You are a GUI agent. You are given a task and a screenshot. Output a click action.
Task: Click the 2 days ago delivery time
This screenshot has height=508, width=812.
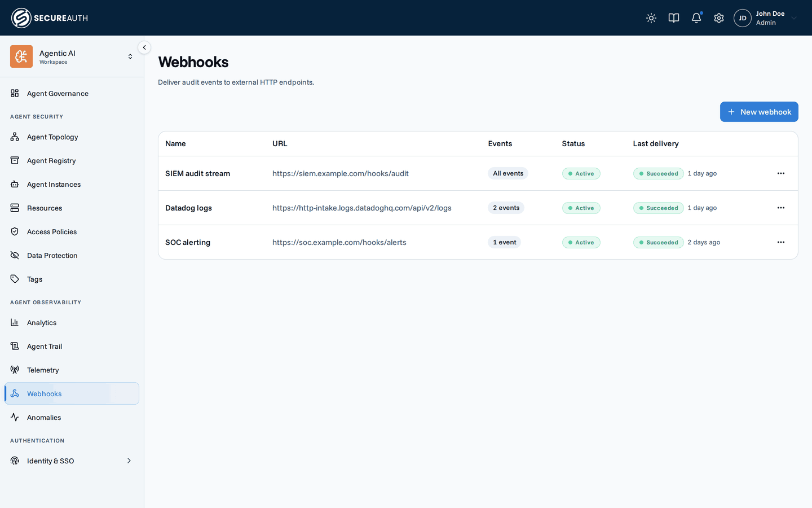704,242
